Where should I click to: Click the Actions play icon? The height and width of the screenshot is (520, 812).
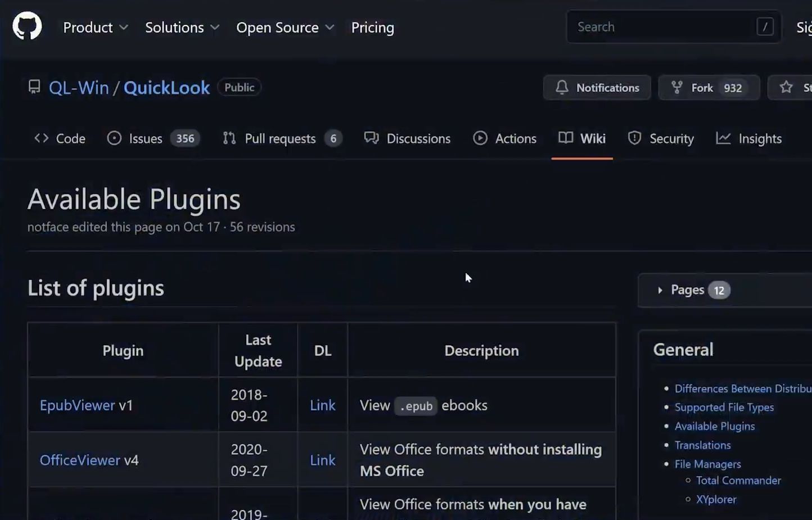tap(480, 138)
